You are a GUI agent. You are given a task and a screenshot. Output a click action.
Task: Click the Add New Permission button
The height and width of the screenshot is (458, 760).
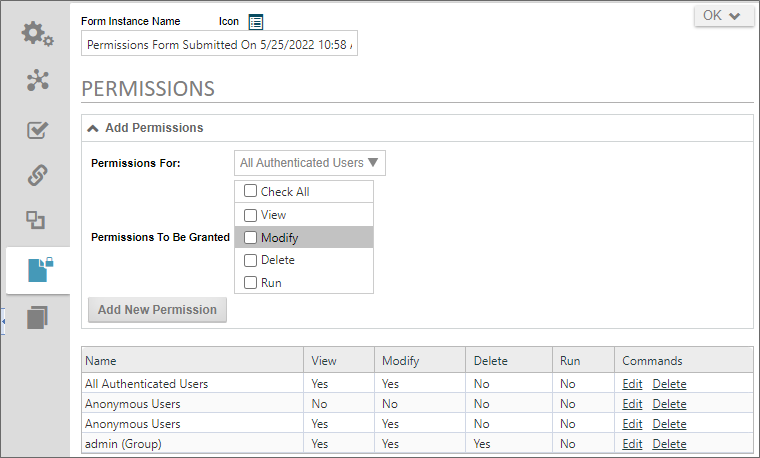click(x=157, y=310)
